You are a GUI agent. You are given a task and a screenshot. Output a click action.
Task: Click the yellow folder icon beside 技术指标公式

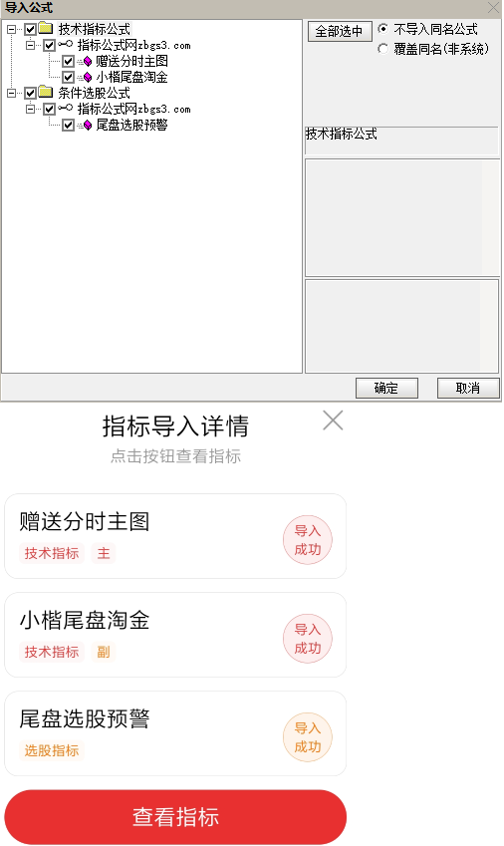(46, 29)
